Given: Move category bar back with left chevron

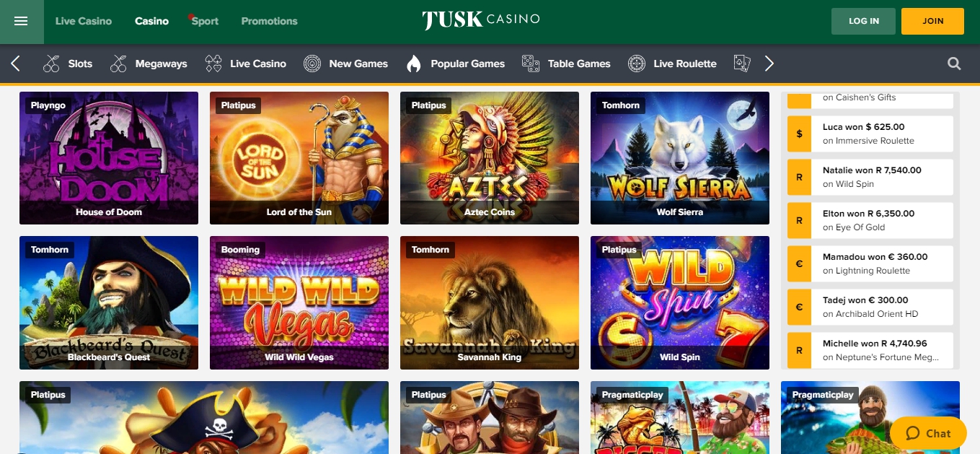Looking at the screenshot, I should coord(15,64).
